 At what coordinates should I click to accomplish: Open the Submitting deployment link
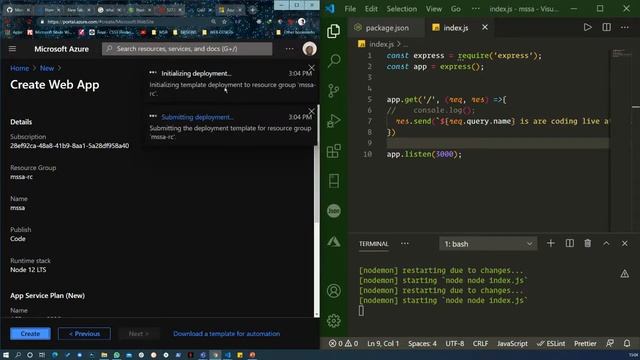197,117
